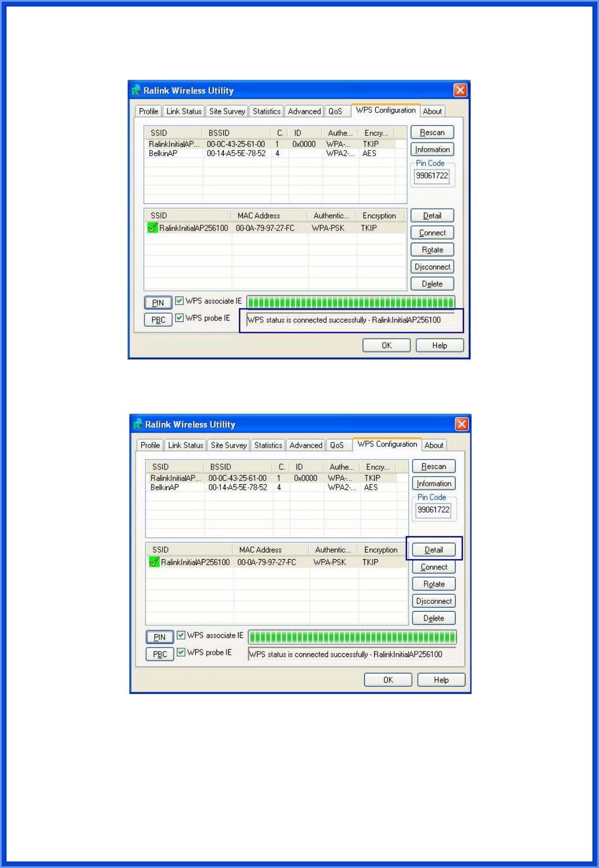Toggle WPS probe IE checkbox in upper window

pos(179,318)
